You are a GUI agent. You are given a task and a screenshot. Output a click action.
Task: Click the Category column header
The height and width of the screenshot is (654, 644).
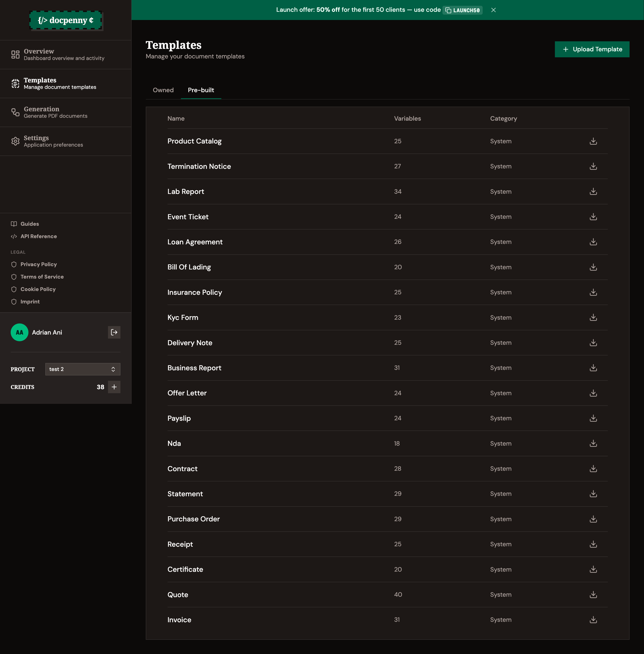503,119
